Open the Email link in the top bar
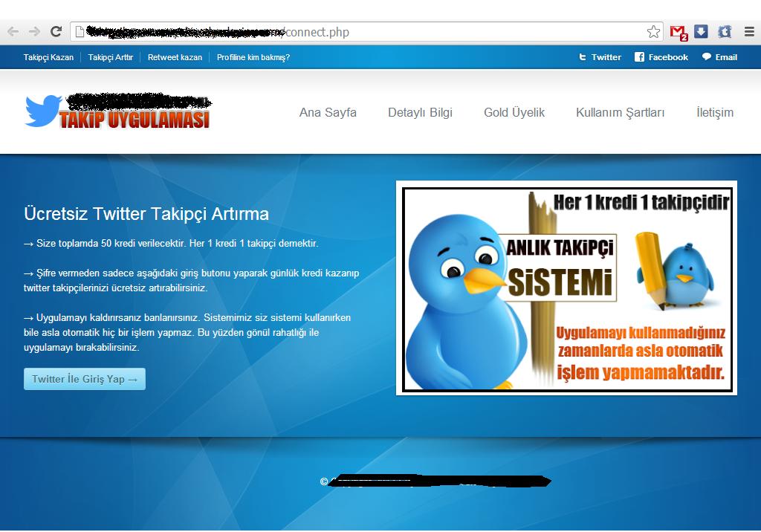Viewport: 761px width, 532px height. (726, 57)
